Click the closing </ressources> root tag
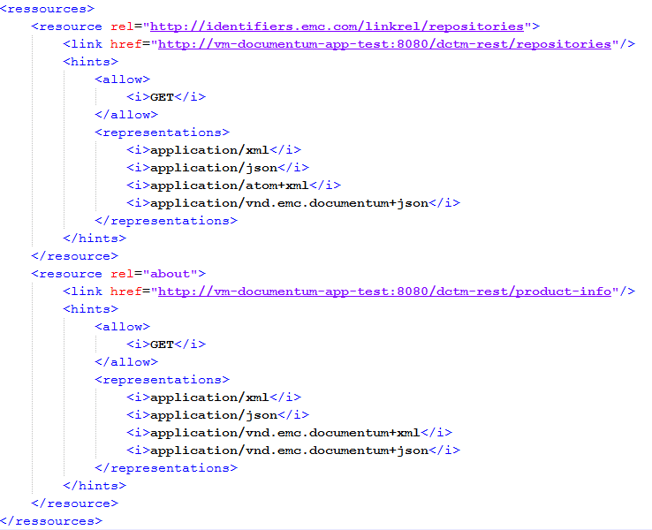 [x=51, y=521]
